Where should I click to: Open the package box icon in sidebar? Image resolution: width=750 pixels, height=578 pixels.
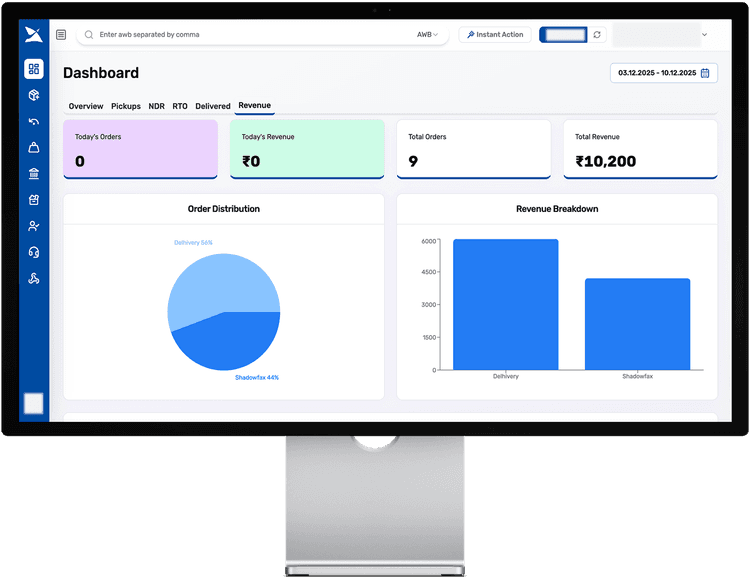[34, 95]
